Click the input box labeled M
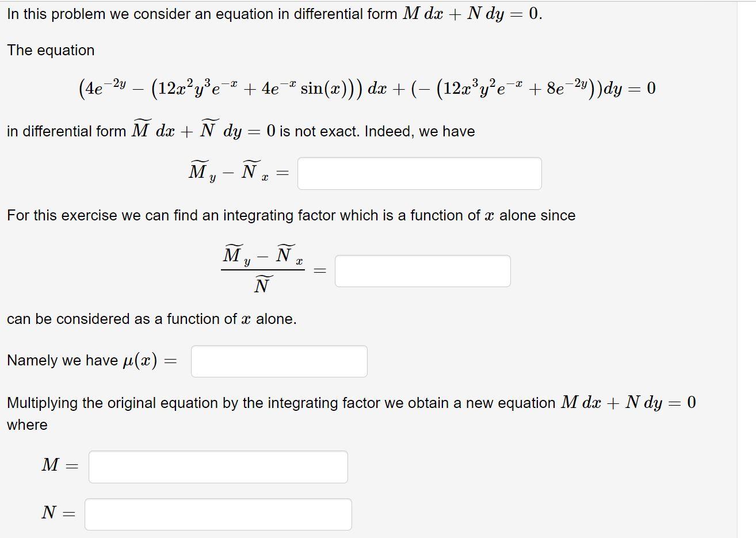Image resolution: width=756 pixels, height=538 pixels. click(218, 467)
